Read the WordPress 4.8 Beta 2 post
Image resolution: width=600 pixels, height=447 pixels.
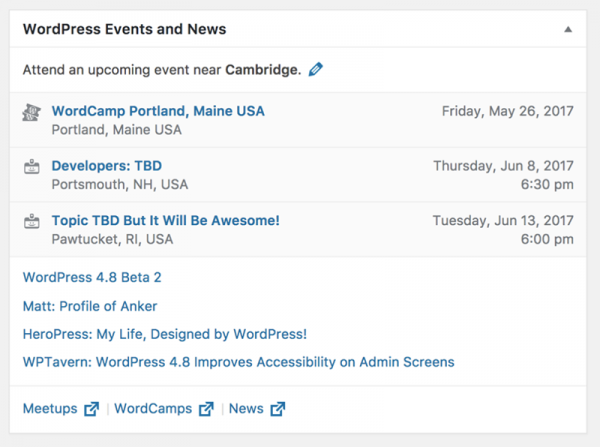pos(92,277)
